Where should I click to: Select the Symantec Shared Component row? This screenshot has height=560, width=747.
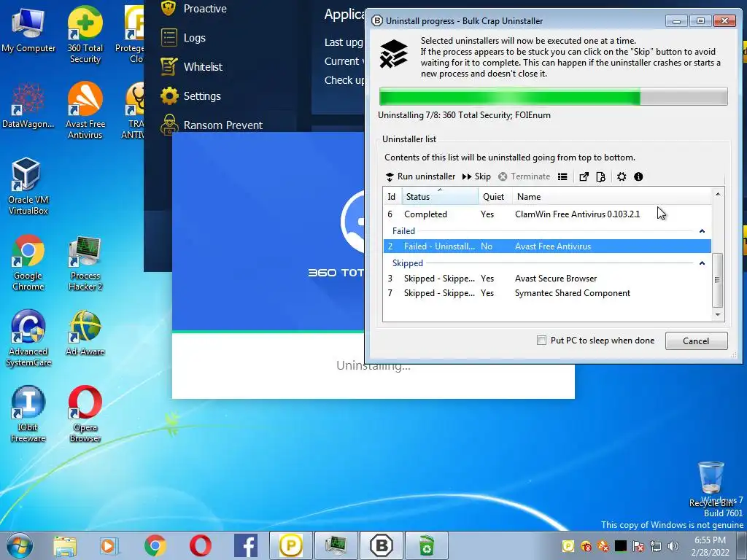(x=547, y=293)
